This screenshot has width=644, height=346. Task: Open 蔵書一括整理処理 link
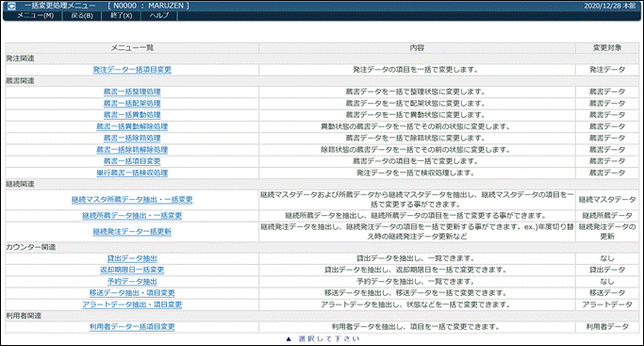132,92
